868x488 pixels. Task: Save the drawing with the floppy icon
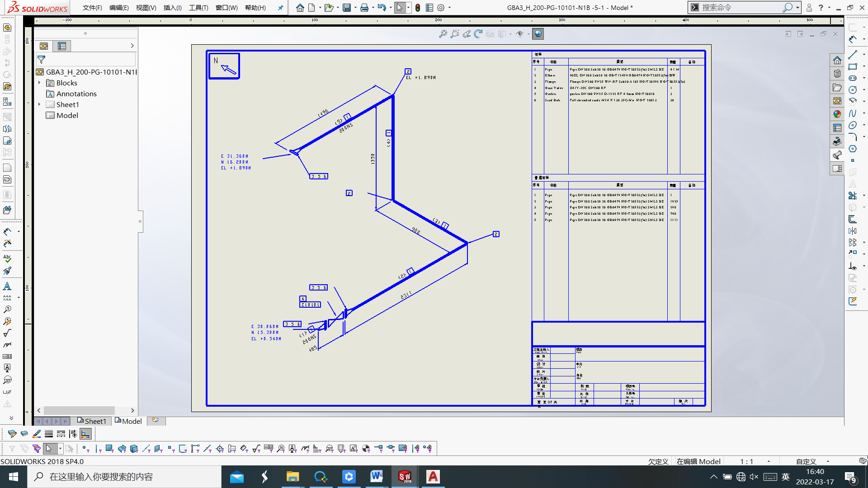pos(347,8)
